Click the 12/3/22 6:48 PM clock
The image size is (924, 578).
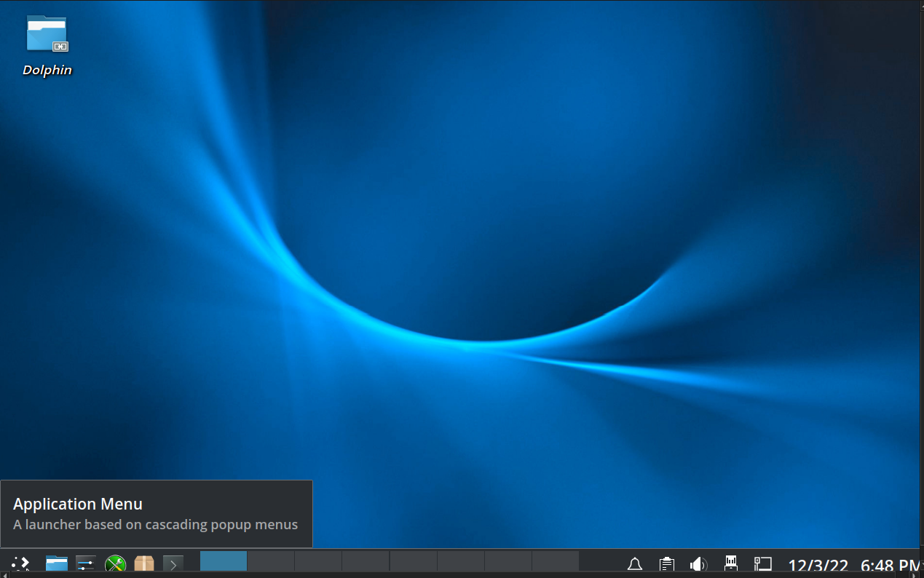(853, 565)
